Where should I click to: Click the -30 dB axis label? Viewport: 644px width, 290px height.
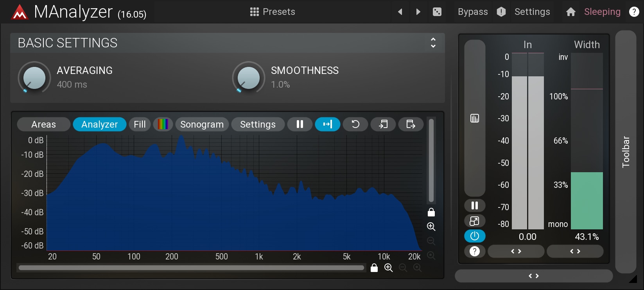tap(32, 193)
